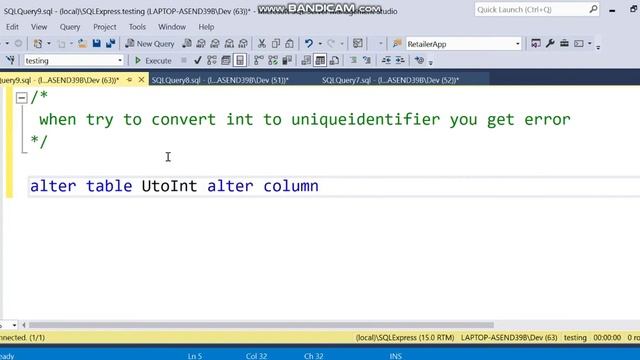
Task: Click the Cut scissors icon
Action: pyautogui.click(x=262, y=43)
